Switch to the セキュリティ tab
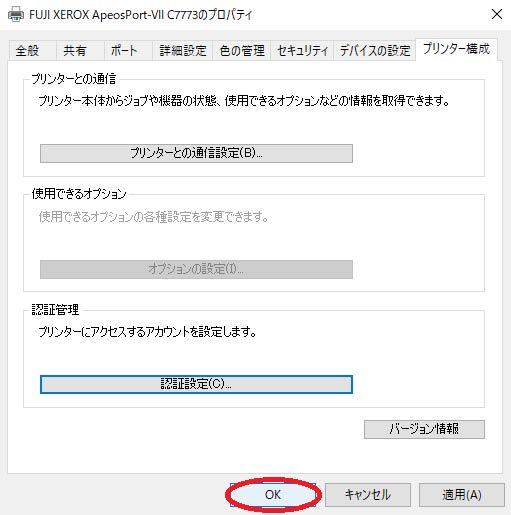The width and height of the screenshot is (511, 515). click(x=302, y=51)
